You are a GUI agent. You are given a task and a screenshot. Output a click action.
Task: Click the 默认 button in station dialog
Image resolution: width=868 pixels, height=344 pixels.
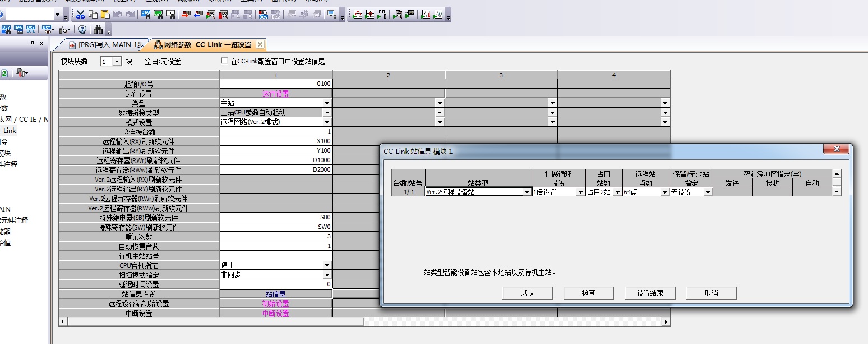tap(527, 293)
